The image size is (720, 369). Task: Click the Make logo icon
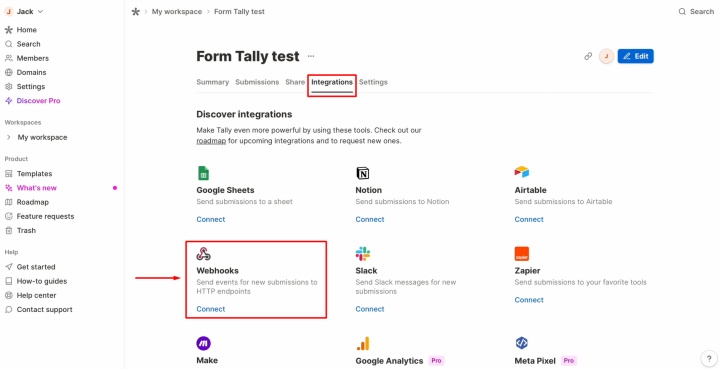[x=203, y=343]
